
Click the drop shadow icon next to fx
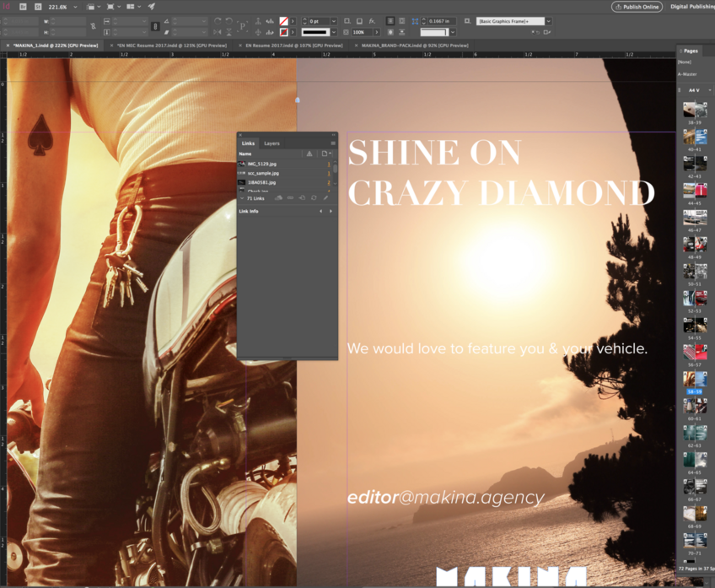359,21
